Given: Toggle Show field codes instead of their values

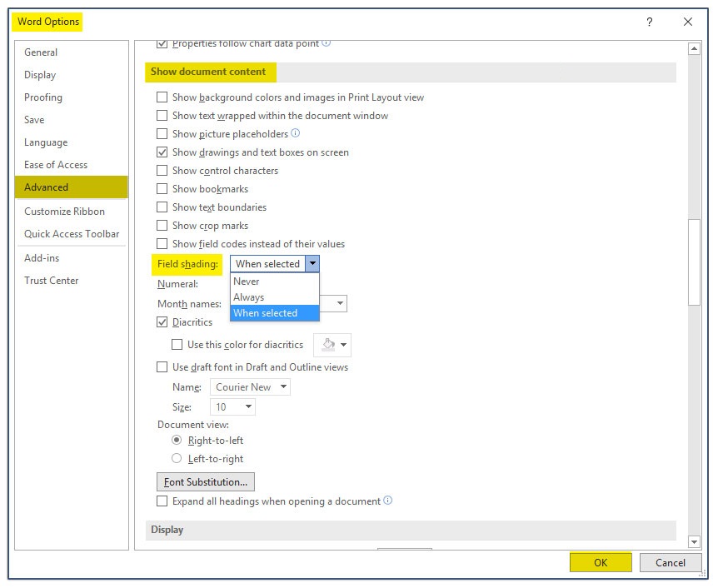Looking at the screenshot, I should [162, 244].
